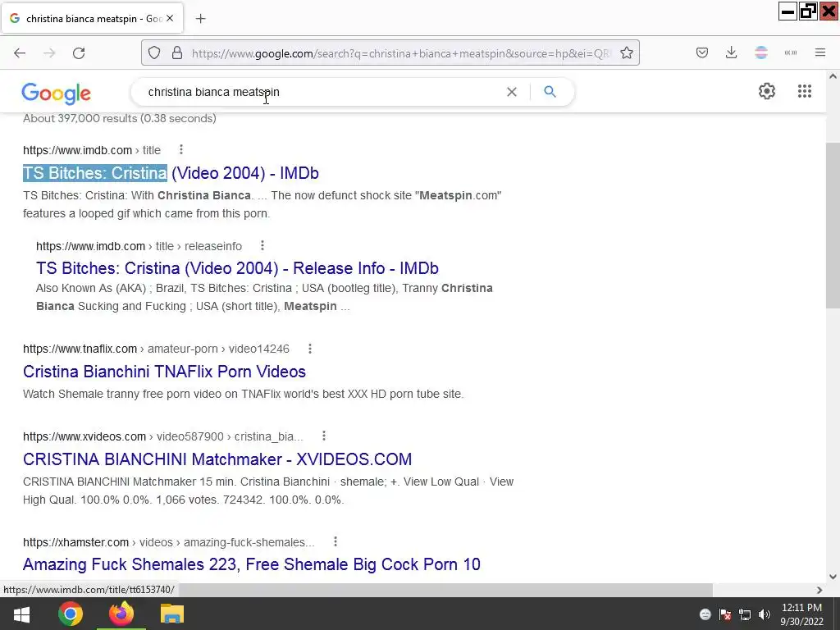
Task: Open options dots beside tnaflix.com result
Action: (x=309, y=349)
